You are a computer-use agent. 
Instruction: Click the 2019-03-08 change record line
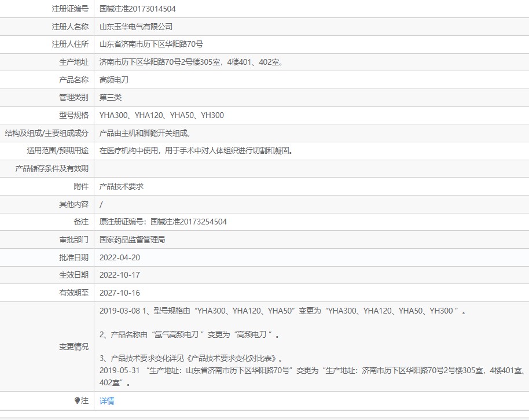[282, 311]
